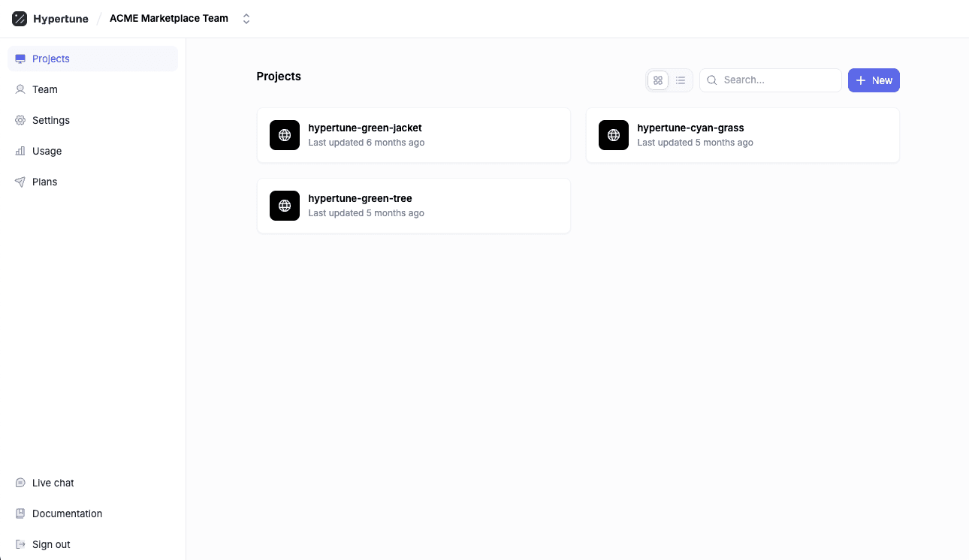Switch to list view layout
Screen dimensions: 969x560
tap(681, 80)
